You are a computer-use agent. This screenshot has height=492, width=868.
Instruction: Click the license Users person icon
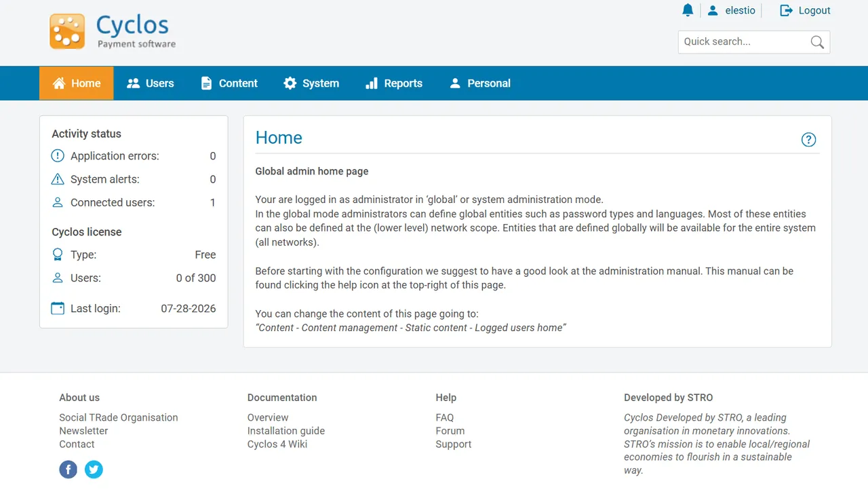coord(58,278)
